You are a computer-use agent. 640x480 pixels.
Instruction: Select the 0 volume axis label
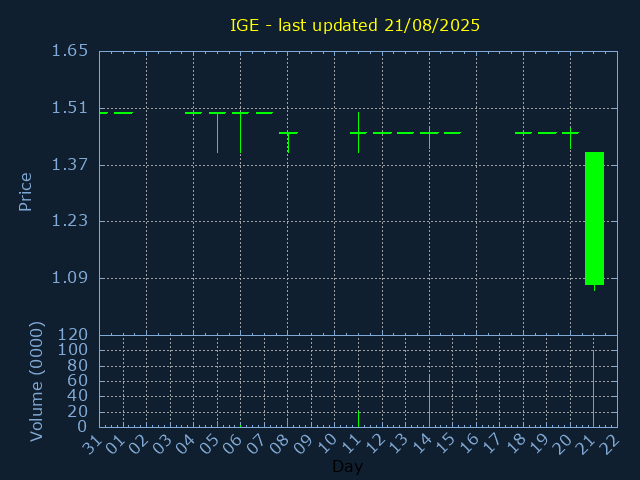click(82, 426)
